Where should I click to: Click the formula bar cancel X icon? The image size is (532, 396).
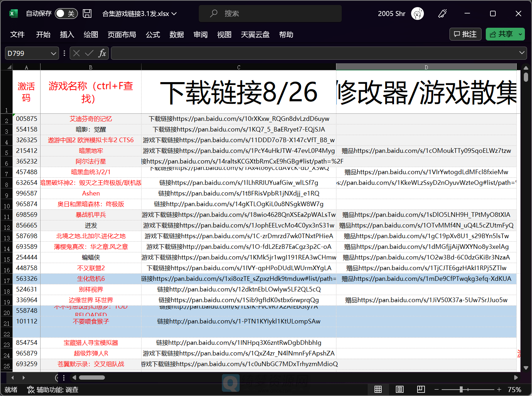click(76, 53)
